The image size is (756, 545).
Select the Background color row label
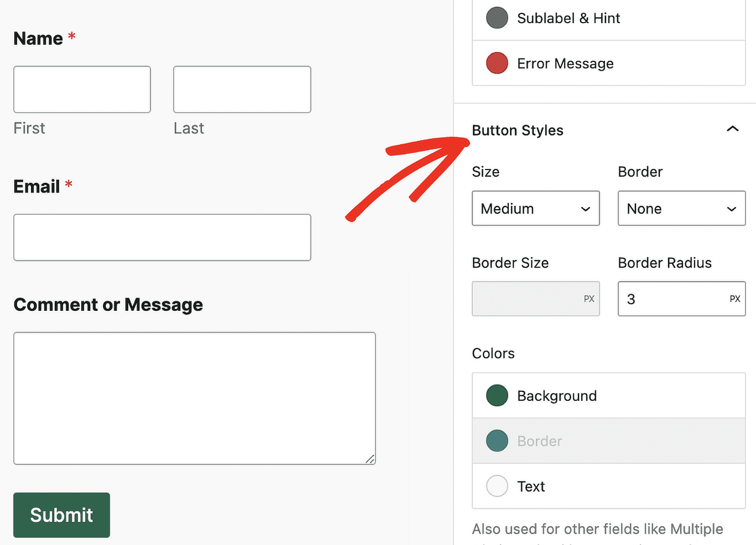pyautogui.click(x=557, y=396)
